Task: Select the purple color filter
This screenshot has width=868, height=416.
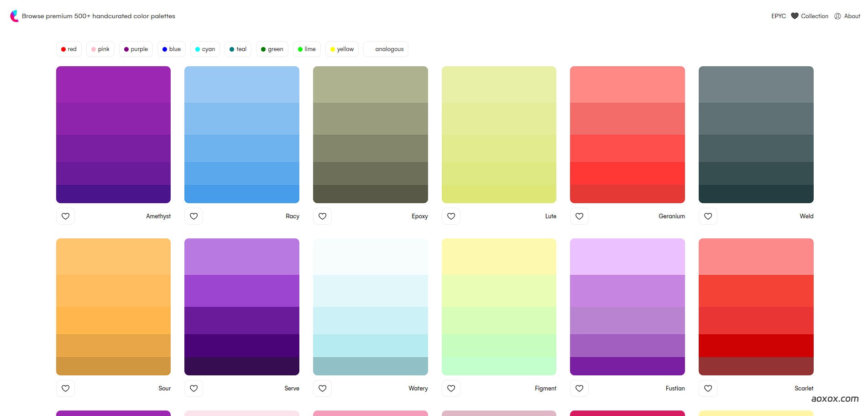Action: pyautogui.click(x=136, y=49)
